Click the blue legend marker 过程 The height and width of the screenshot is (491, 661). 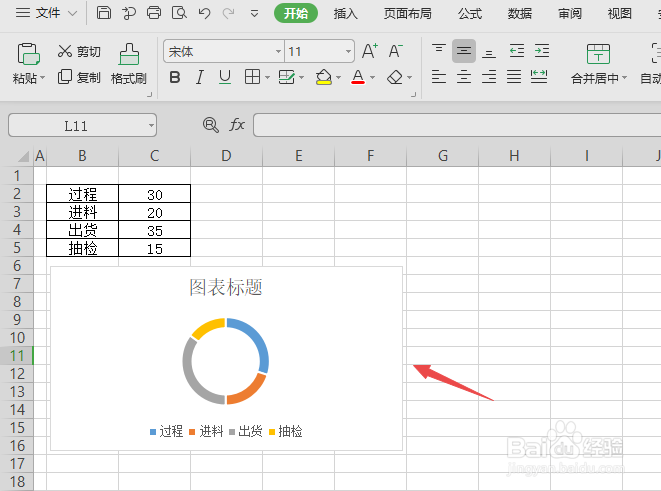pos(153,432)
